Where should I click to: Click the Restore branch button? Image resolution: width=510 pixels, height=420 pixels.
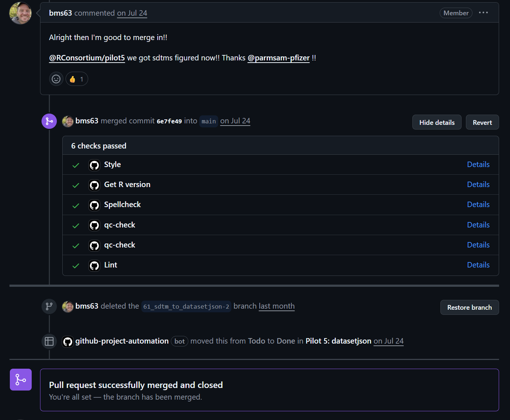[470, 308]
